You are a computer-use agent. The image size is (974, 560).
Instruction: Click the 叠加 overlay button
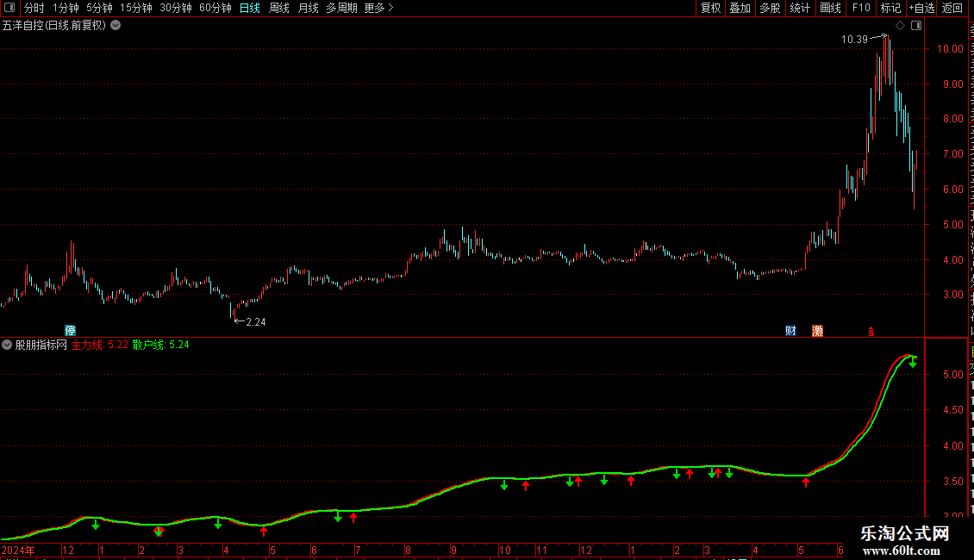point(740,8)
